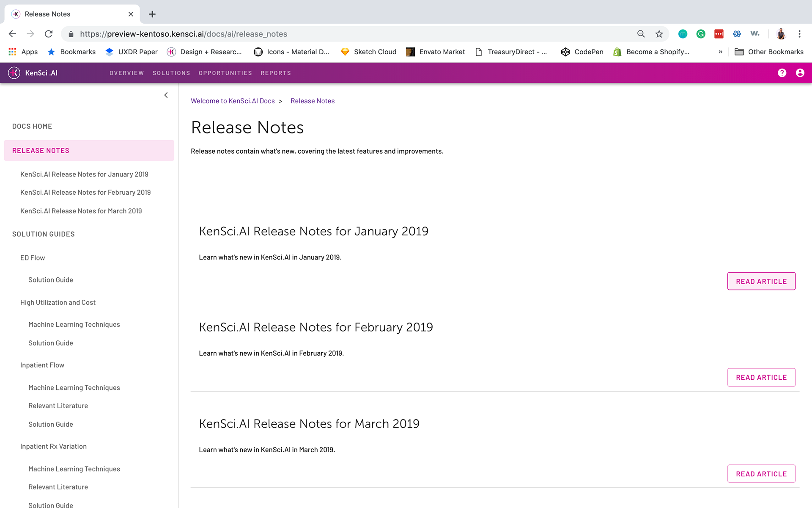Image resolution: width=812 pixels, height=508 pixels.
Task: Open Relevant Literature under Inpatient Flow
Action: 58,406
